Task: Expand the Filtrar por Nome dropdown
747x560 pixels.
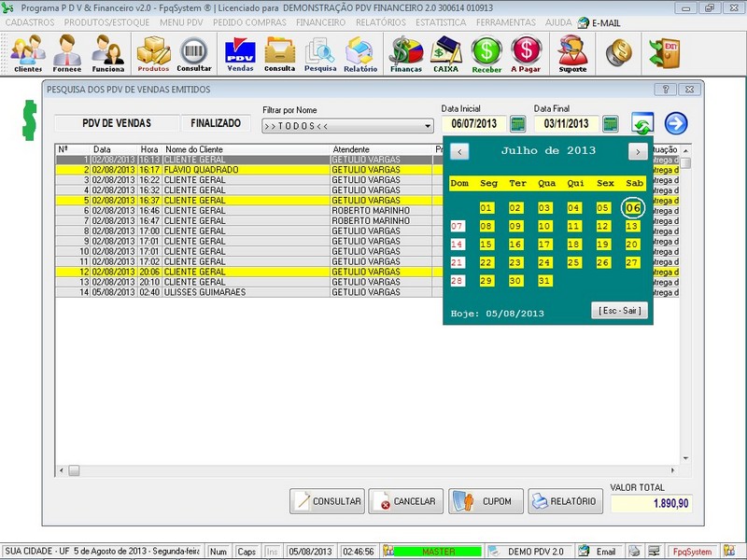Action: [x=428, y=126]
